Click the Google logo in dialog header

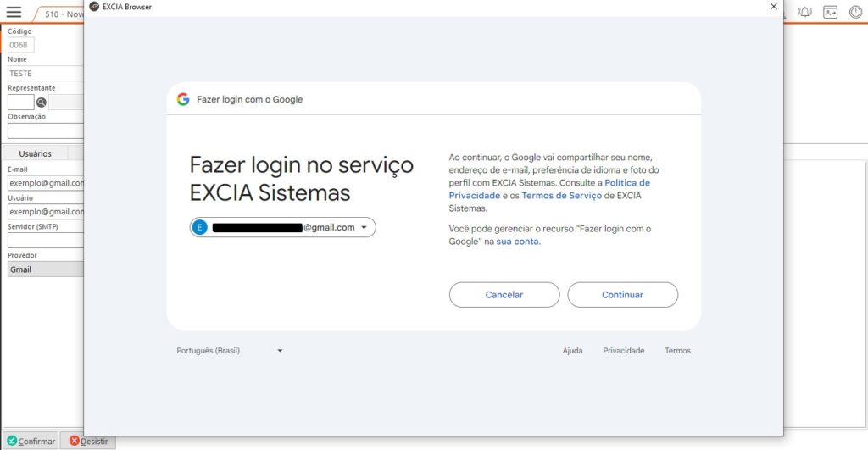[x=183, y=99]
